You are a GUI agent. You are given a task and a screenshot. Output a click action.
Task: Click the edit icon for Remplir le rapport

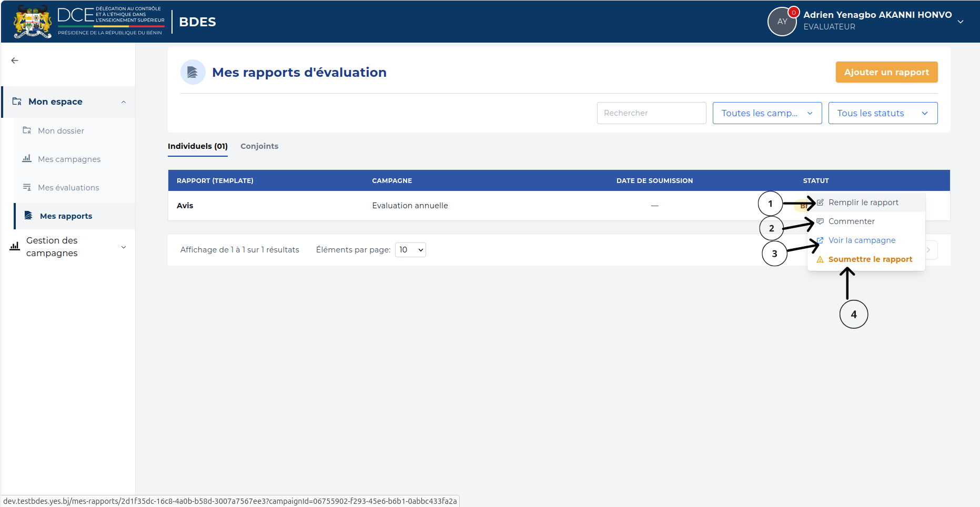[x=820, y=202]
